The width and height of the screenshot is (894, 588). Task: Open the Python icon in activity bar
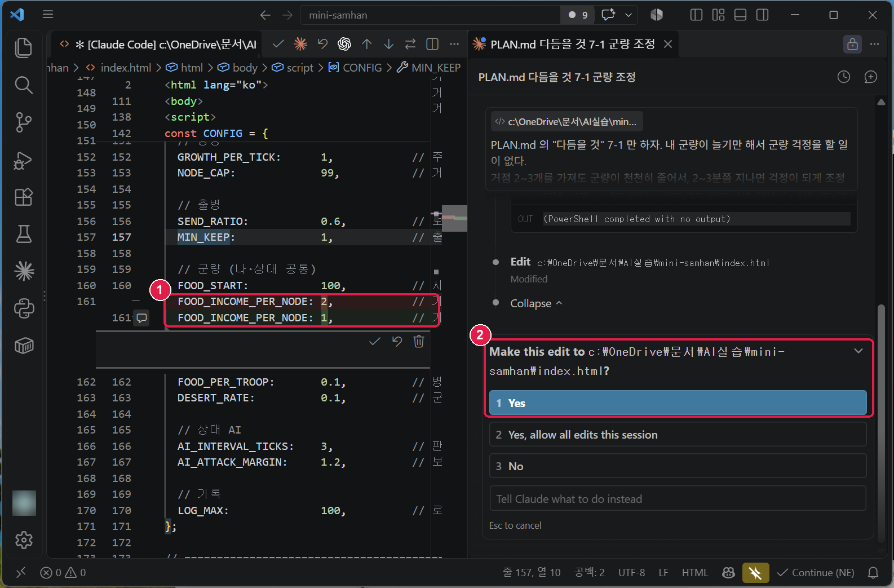24,308
